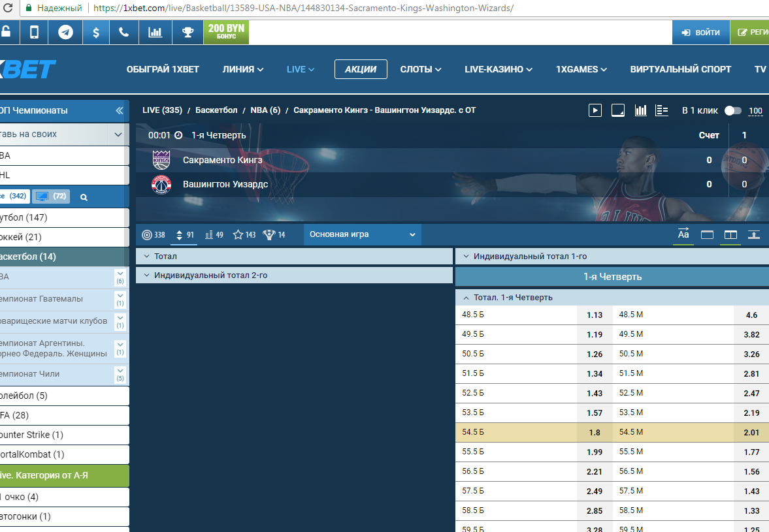Click the browser reload icon
The image size is (769, 532).
pos(7,8)
